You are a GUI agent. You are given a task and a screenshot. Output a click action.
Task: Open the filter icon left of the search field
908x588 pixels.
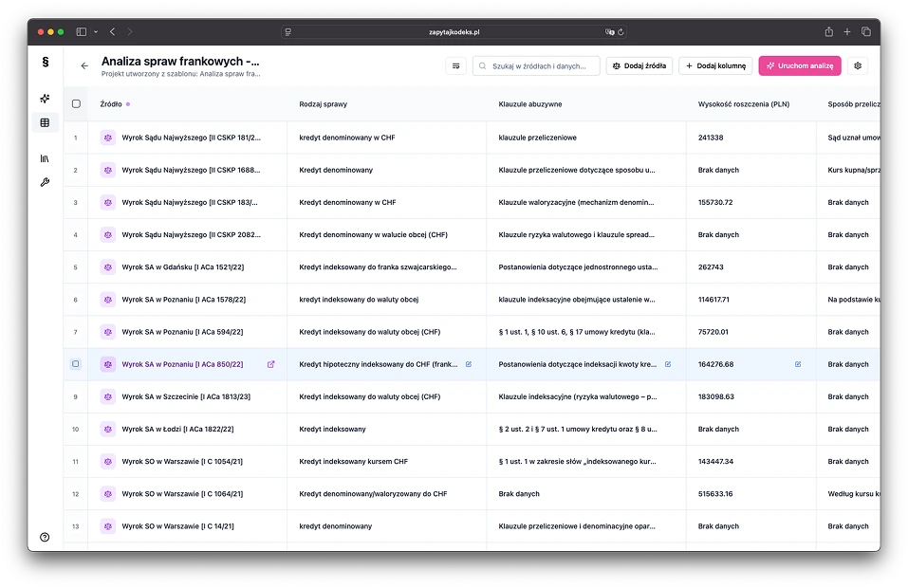coord(456,65)
